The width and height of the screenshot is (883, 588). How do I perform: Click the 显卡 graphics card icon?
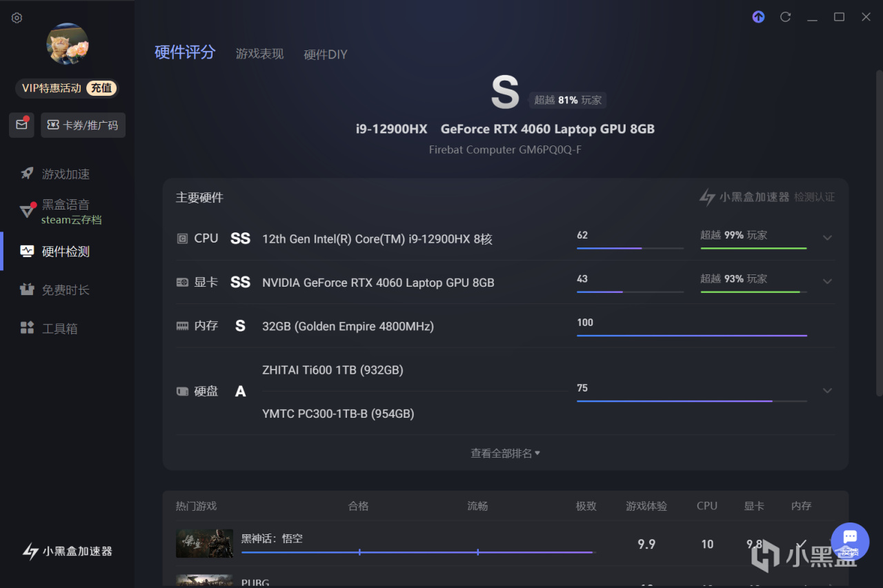pyautogui.click(x=182, y=282)
